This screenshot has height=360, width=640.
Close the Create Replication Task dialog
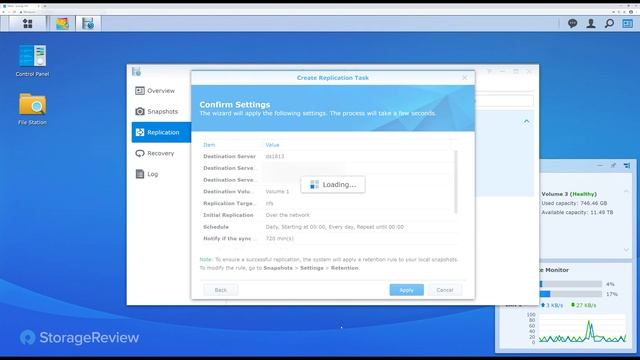click(x=464, y=78)
